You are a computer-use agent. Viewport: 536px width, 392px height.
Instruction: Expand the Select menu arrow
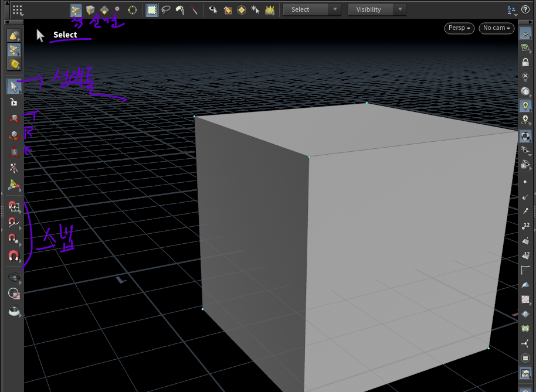tap(335, 9)
